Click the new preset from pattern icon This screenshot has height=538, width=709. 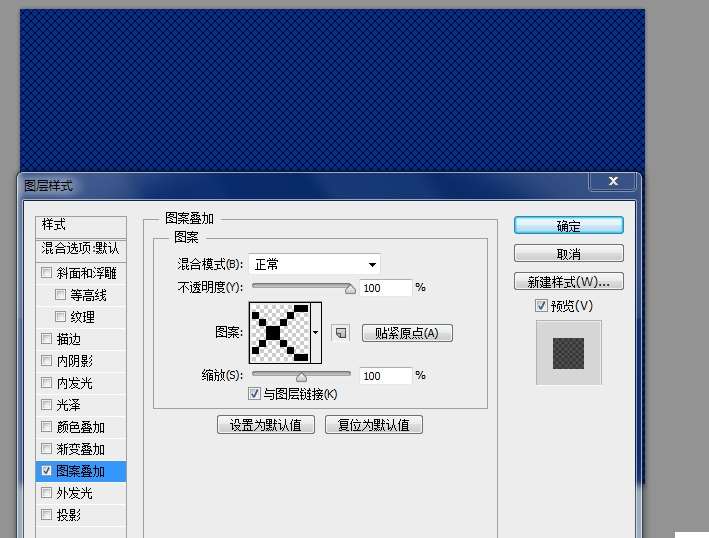click(x=340, y=333)
